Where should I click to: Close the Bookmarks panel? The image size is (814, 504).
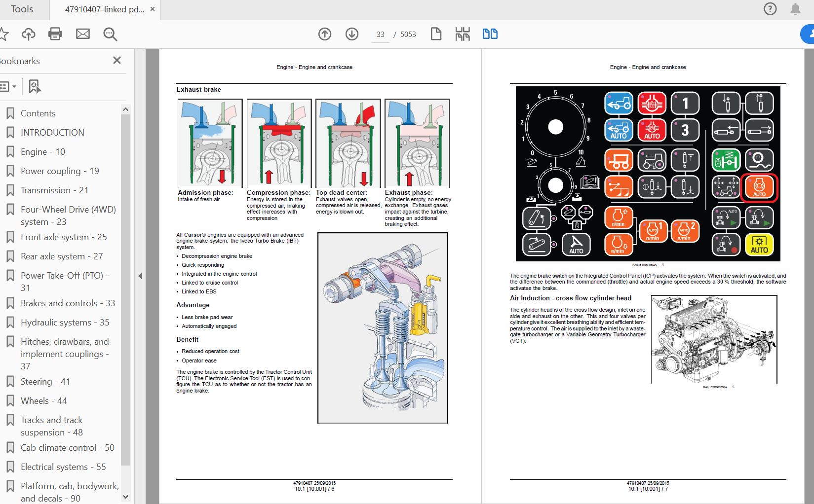pos(117,60)
